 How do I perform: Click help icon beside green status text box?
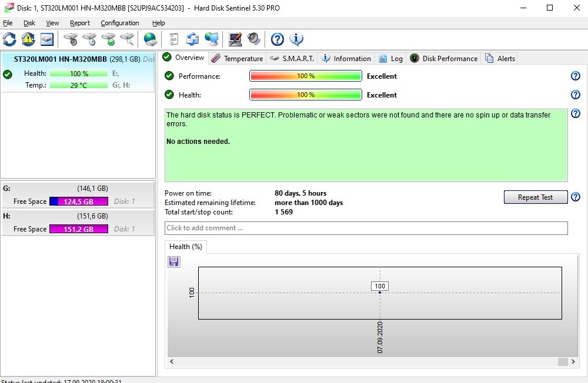tap(575, 113)
